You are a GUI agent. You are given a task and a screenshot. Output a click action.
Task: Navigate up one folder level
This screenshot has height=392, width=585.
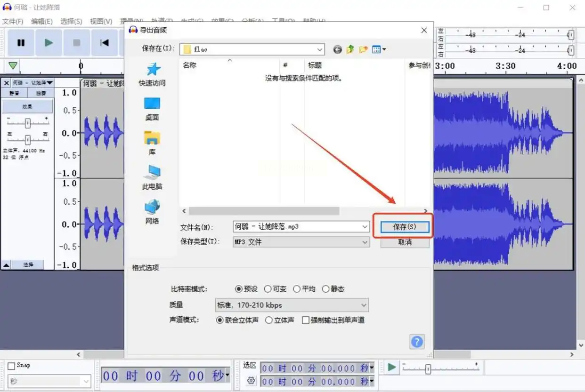coord(350,49)
